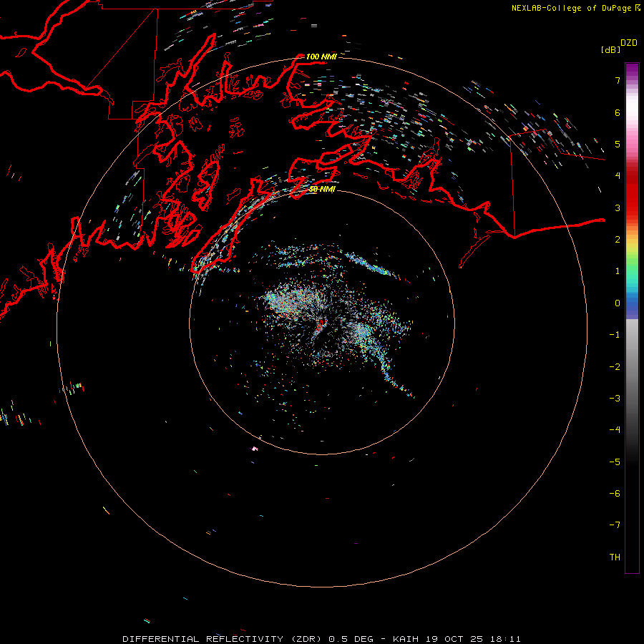Click the 3 value on the color scale

coord(618,208)
